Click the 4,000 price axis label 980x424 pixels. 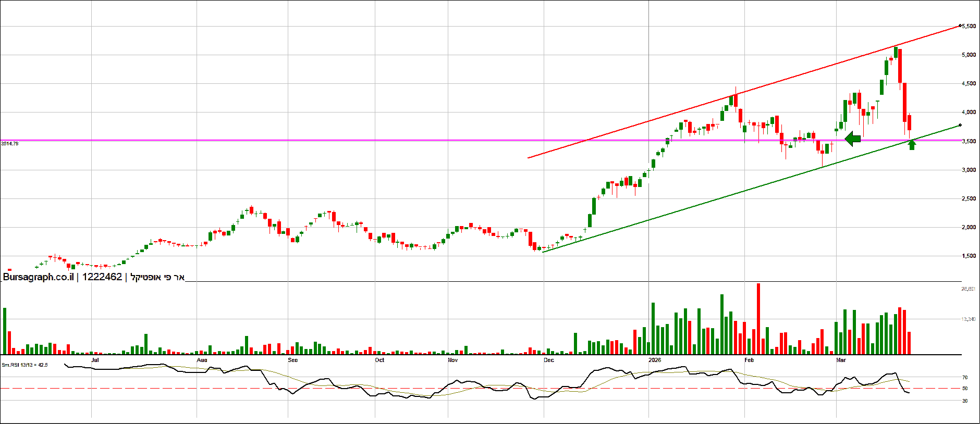pyautogui.click(x=969, y=112)
